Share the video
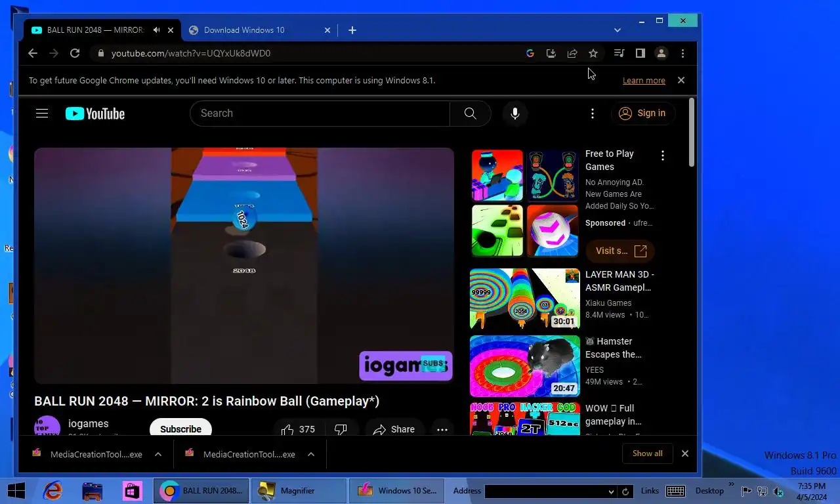 point(394,429)
